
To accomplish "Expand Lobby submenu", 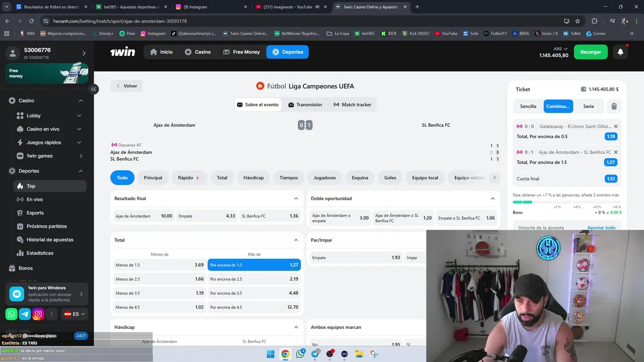I will tap(79, 116).
